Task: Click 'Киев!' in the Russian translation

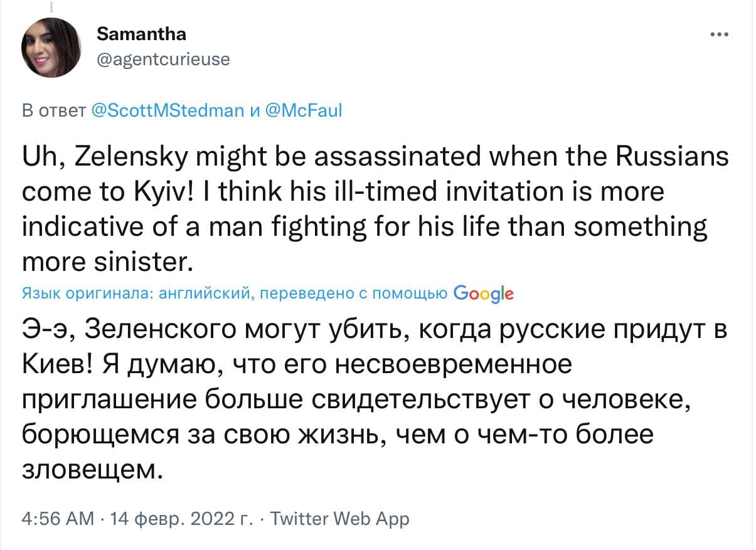Action: (58, 363)
